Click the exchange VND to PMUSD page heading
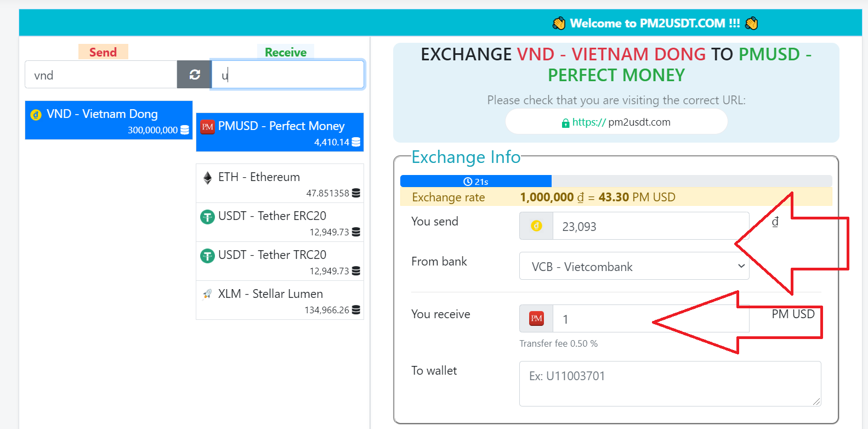The width and height of the screenshot is (868, 429). click(616, 65)
